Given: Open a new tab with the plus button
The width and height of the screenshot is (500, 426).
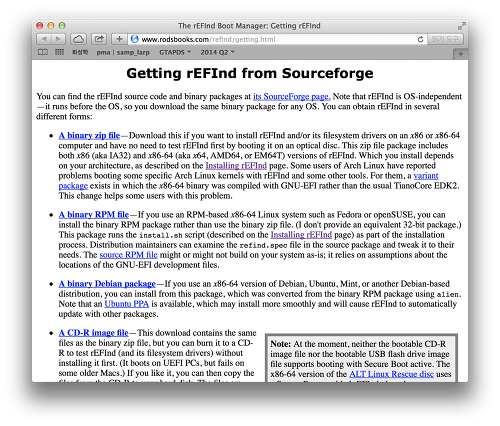Looking at the screenshot, I should pos(460,54).
